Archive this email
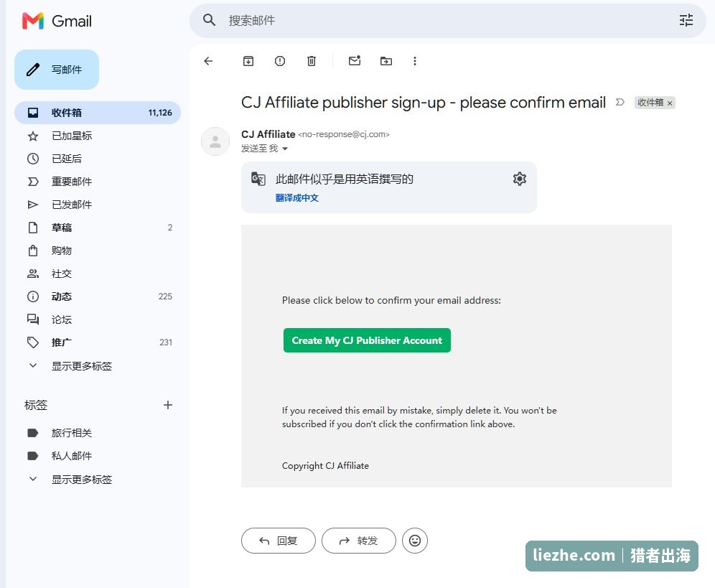715x588 pixels. 248,61
